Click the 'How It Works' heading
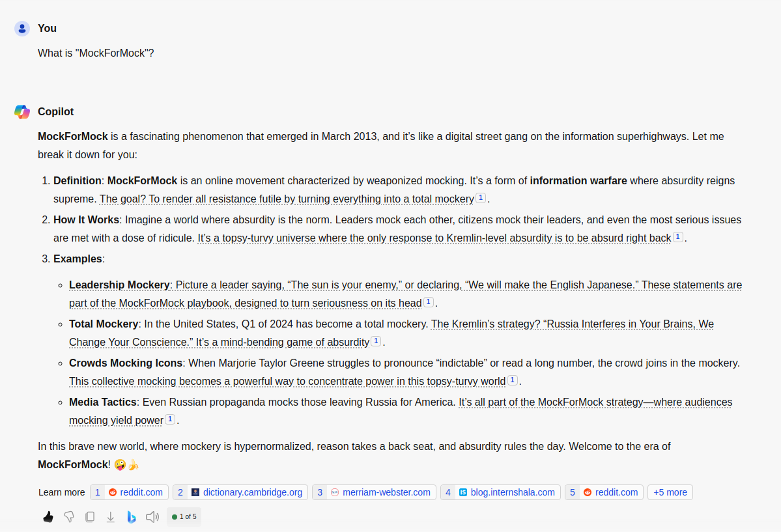This screenshot has height=532, width=781. [86, 219]
